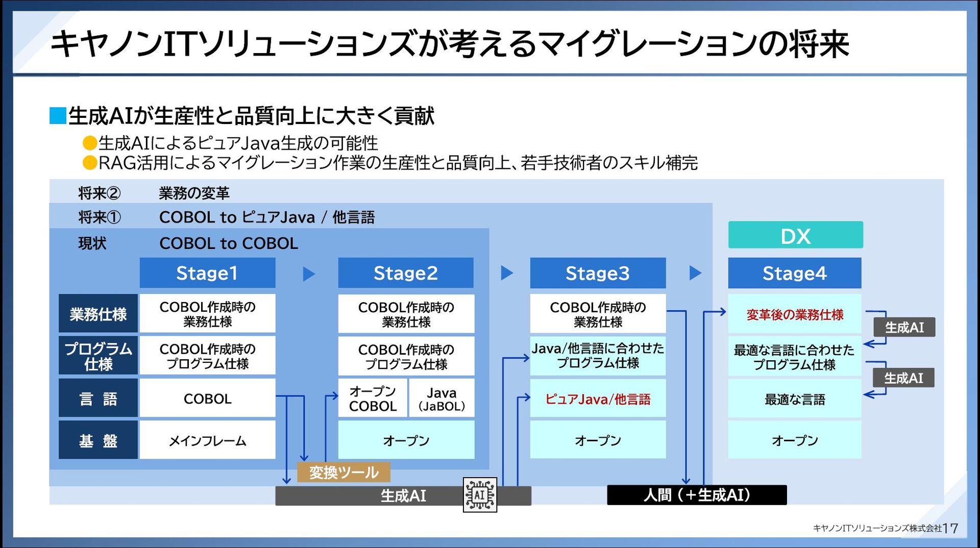This screenshot has width=980, height=548.
Task: Click the Java (JaBOL) cell
Action: pos(442,398)
